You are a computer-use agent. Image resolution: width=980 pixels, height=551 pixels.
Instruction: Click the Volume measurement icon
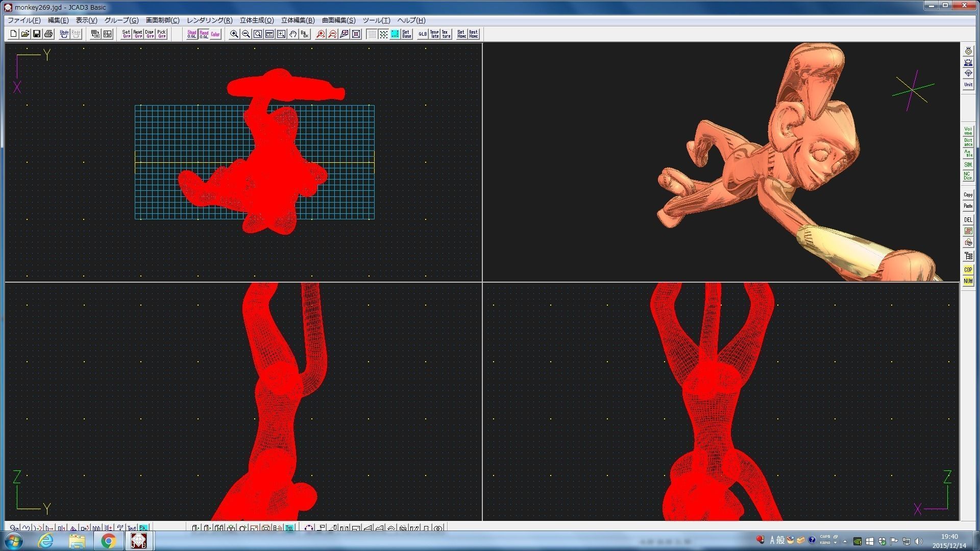pos(968,131)
